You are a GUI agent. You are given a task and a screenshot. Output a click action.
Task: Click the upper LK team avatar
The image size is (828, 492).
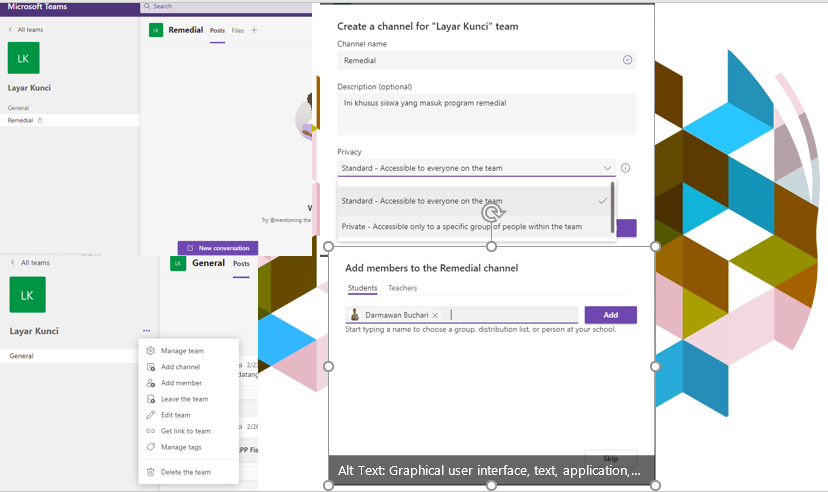[23, 58]
